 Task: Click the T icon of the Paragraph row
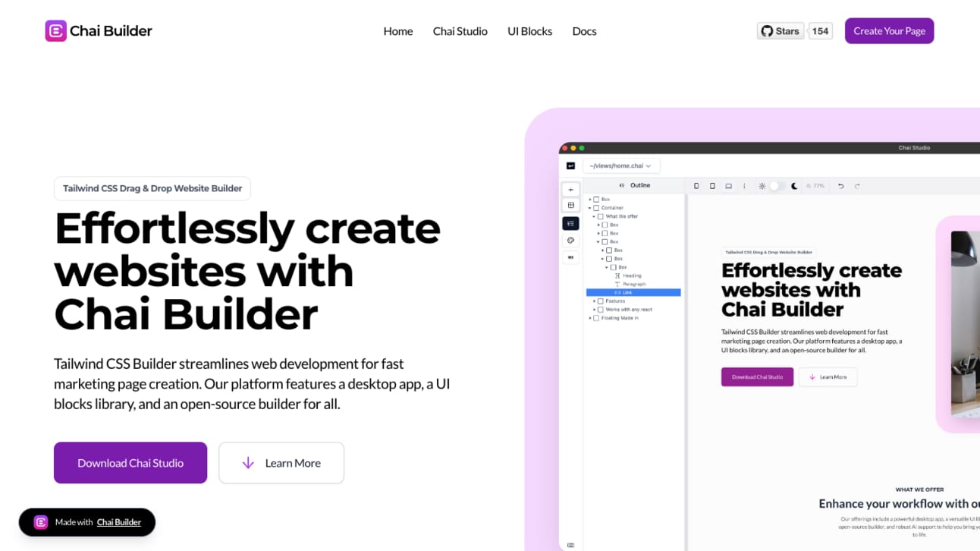click(617, 284)
